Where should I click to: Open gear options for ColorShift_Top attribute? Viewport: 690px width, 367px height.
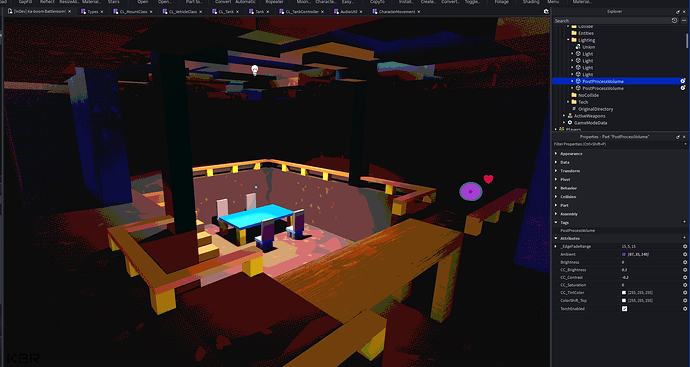pos(685,301)
